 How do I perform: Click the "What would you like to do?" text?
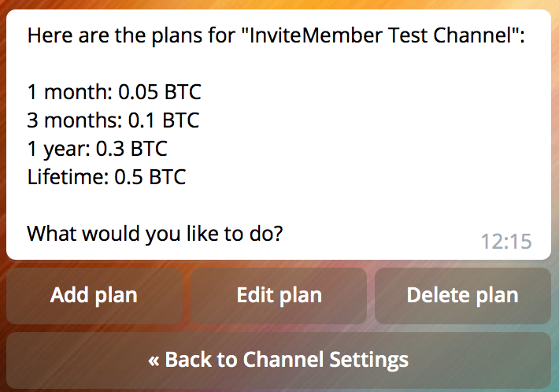[154, 234]
